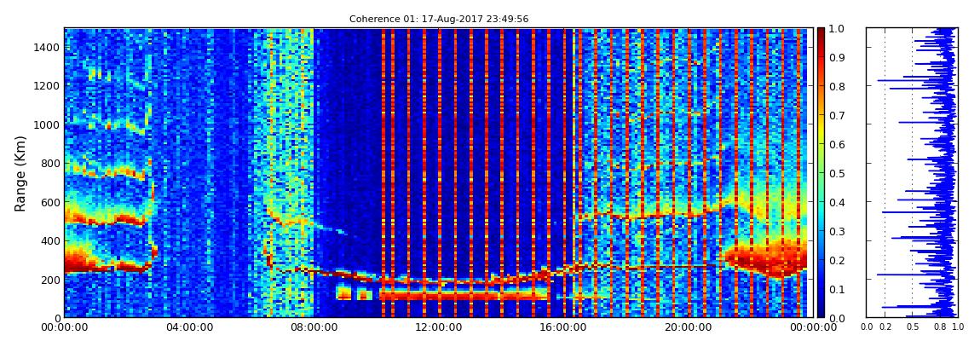The image size is (980, 347).
Task: Click the colorbar label 1.0
Action: [839, 29]
